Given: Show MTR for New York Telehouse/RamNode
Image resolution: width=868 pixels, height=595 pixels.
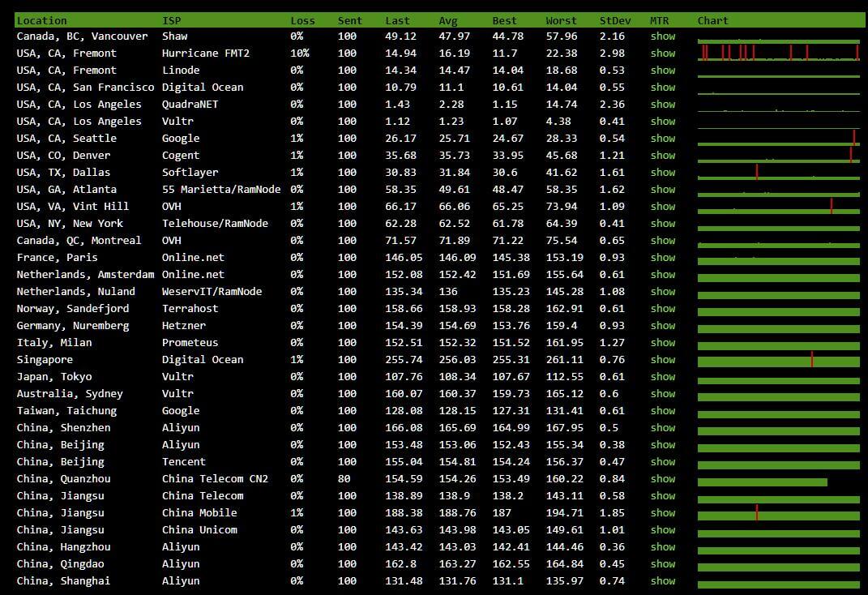Looking at the screenshot, I should (663, 224).
